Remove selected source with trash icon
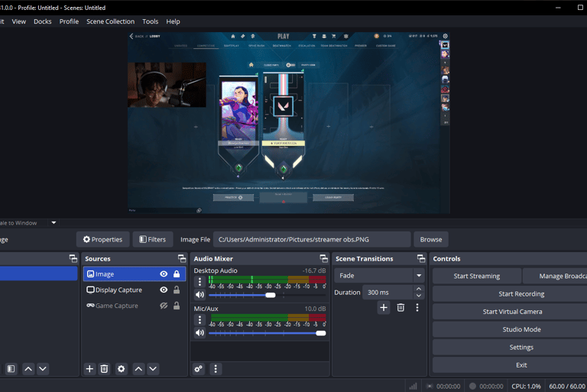The image size is (587, 392). (104, 369)
